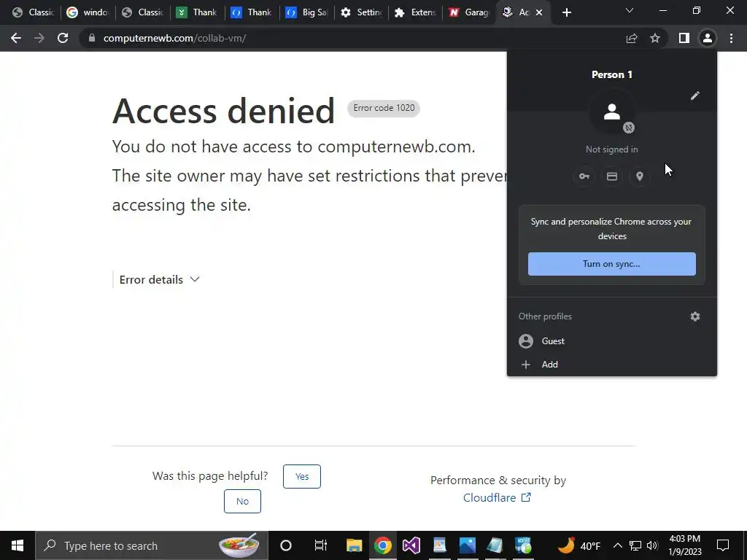Open payment methods card icon
Viewport: 747px width, 560px height.
pos(612,176)
